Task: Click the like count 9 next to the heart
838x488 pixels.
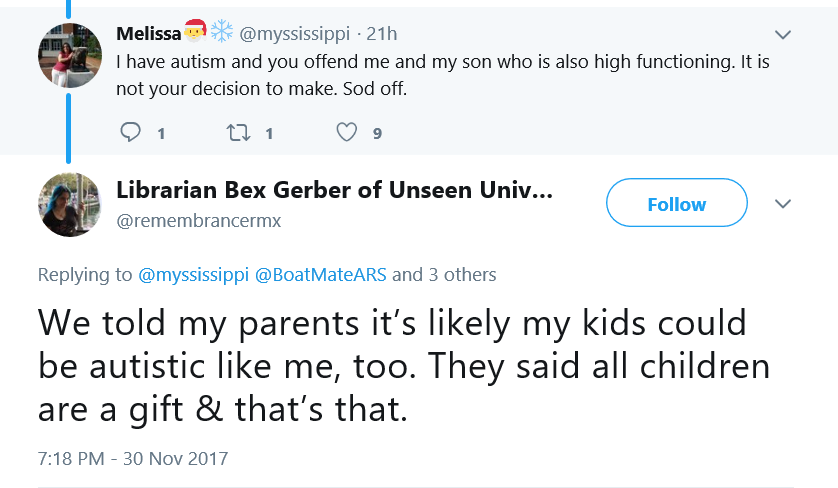Action: point(377,134)
